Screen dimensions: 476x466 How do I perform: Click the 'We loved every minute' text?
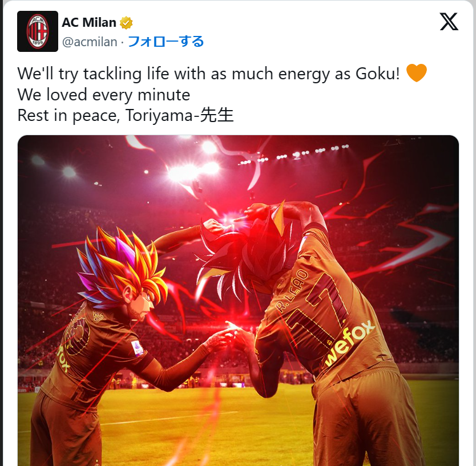[104, 95]
